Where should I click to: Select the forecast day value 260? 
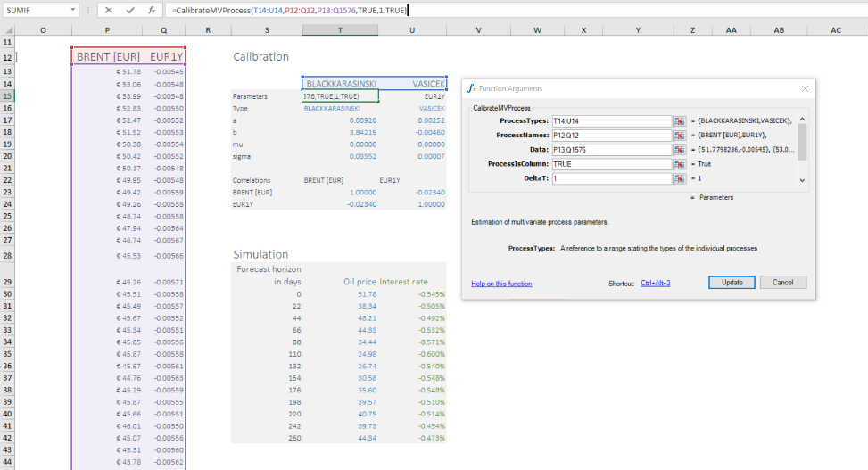[x=267, y=438]
